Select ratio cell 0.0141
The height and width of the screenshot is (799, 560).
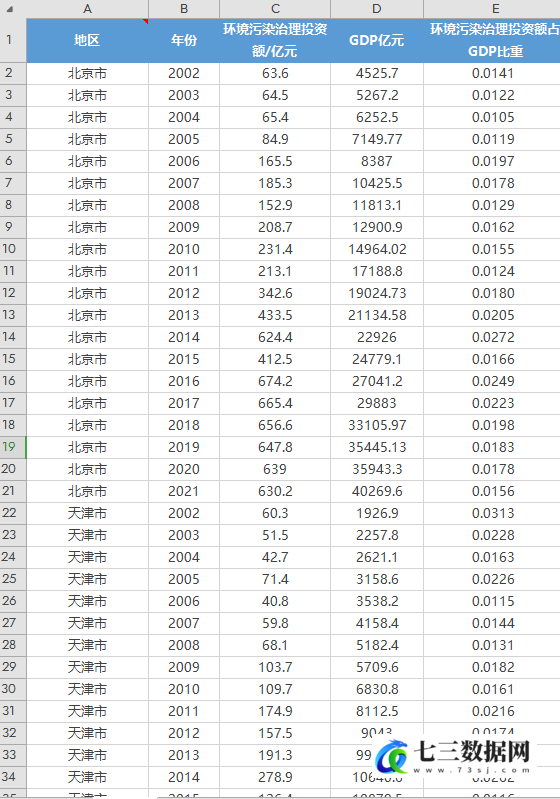tap(492, 73)
